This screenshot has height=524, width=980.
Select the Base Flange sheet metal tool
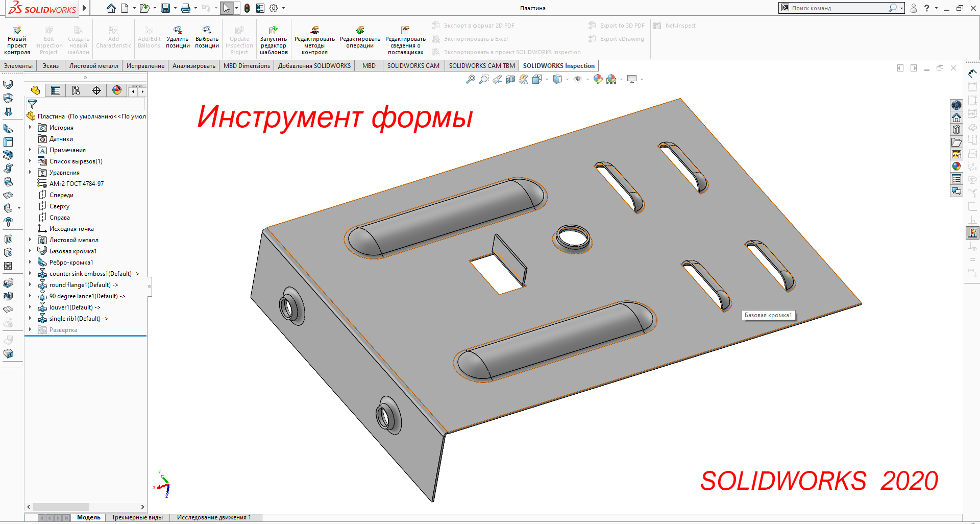(x=8, y=84)
